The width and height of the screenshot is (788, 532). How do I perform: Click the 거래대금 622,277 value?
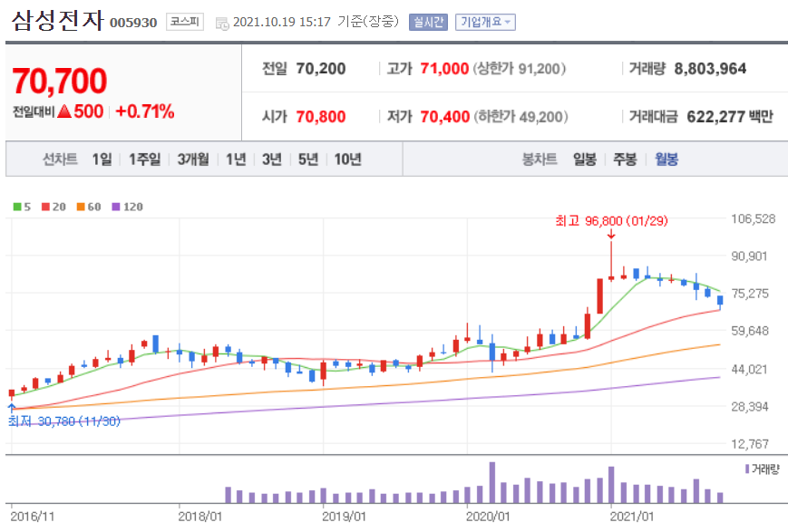point(715,117)
